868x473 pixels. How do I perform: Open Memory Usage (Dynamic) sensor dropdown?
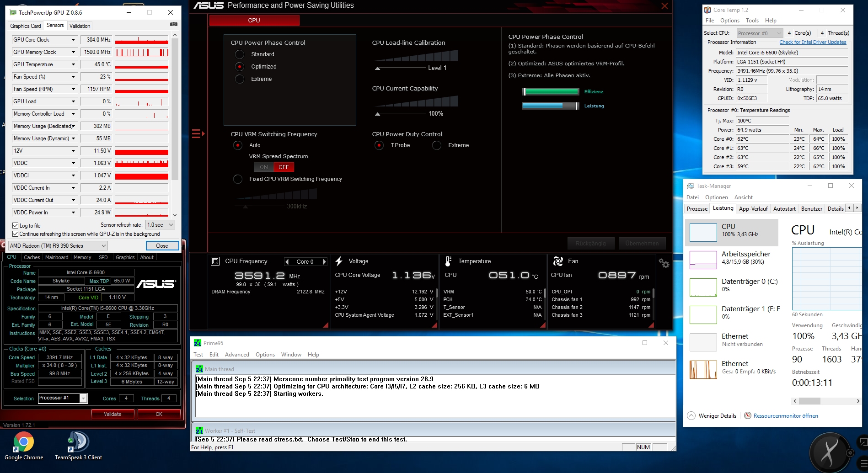click(x=73, y=138)
